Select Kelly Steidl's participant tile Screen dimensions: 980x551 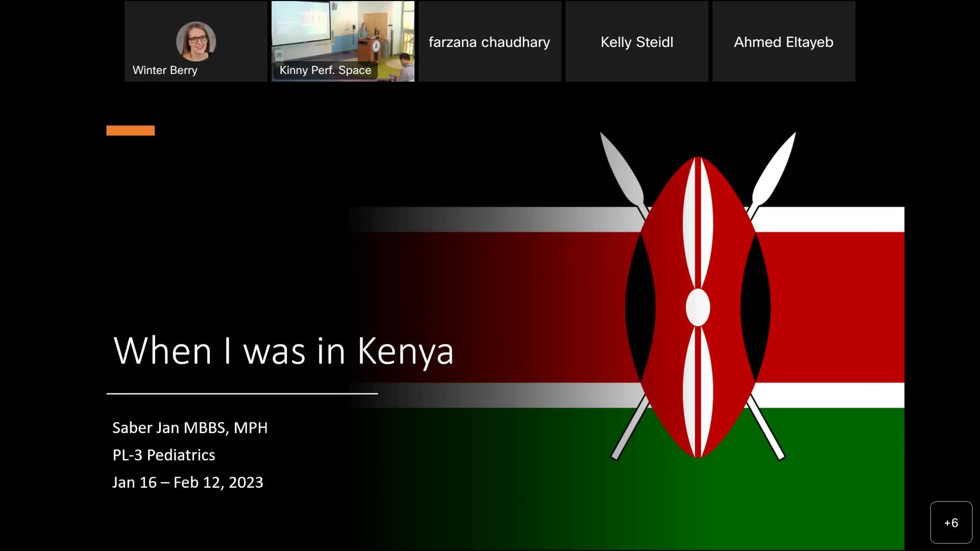point(636,42)
